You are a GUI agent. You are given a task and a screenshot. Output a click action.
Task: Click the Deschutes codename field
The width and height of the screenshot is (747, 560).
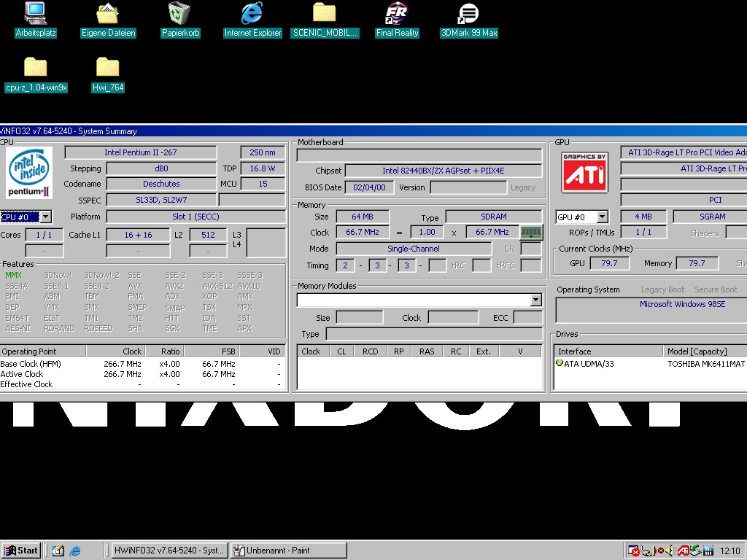pos(161,184)
